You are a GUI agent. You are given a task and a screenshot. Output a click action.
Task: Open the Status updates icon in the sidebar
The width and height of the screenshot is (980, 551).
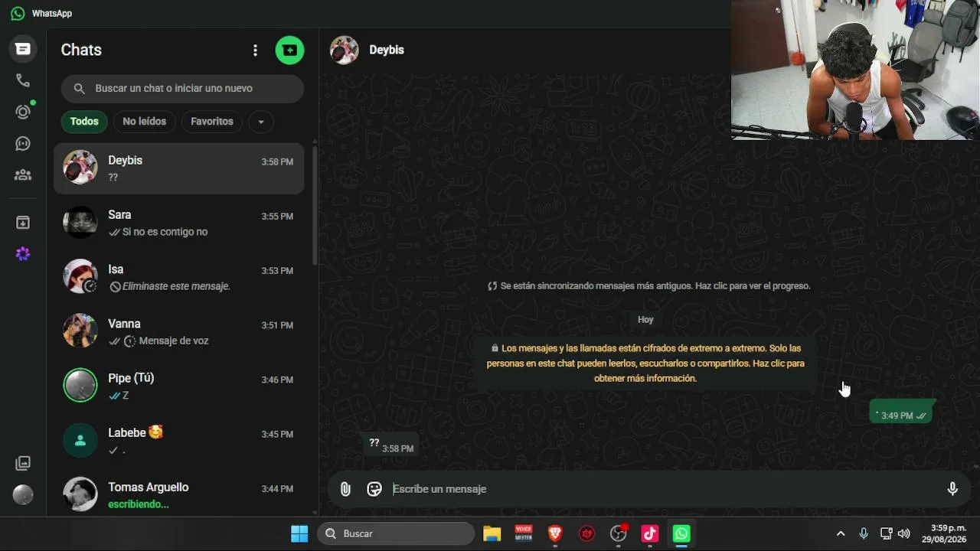(x=23, y=112)
